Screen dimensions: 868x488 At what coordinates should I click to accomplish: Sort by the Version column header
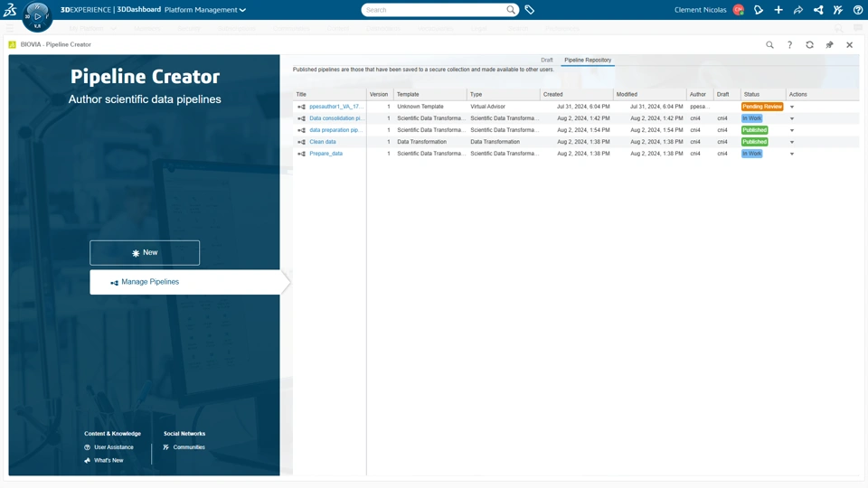coord(380,94)
